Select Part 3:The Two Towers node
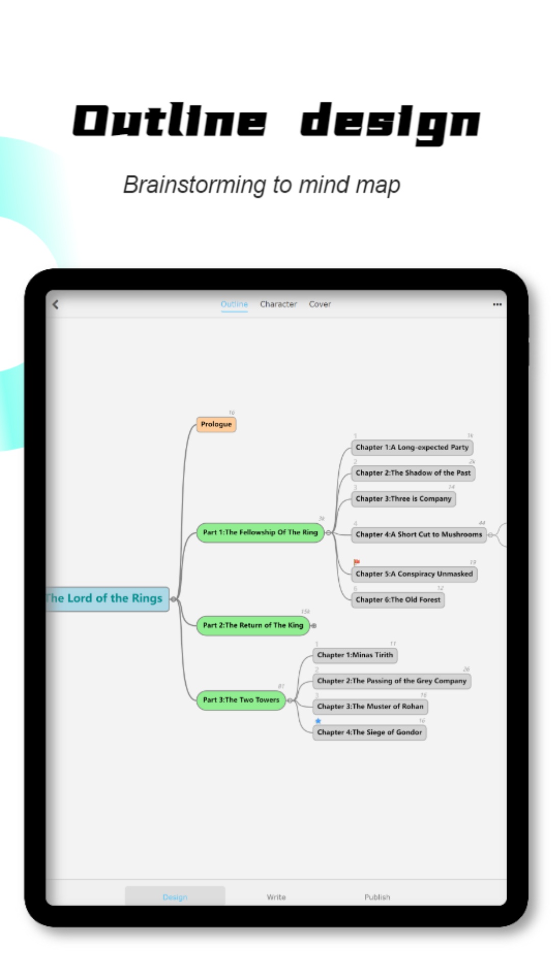The image size is (551, 980). coord(241,700)
